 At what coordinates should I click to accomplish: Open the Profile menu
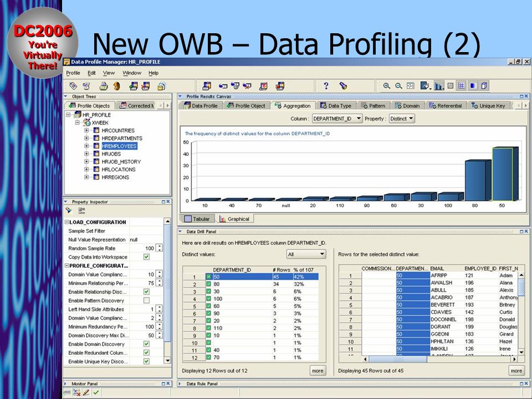tap(73, 73)
